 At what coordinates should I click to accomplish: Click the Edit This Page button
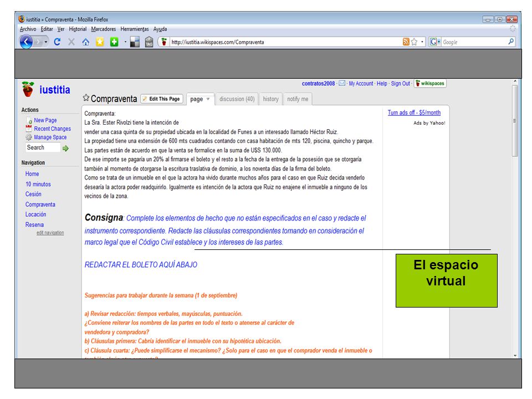[162, 99]
